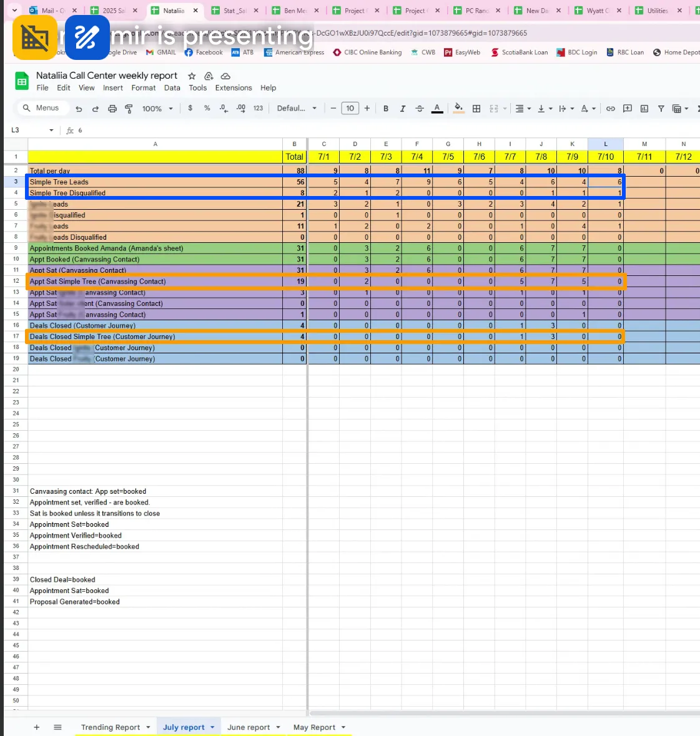Open the GMAIL bookmark

click(161, 52)
